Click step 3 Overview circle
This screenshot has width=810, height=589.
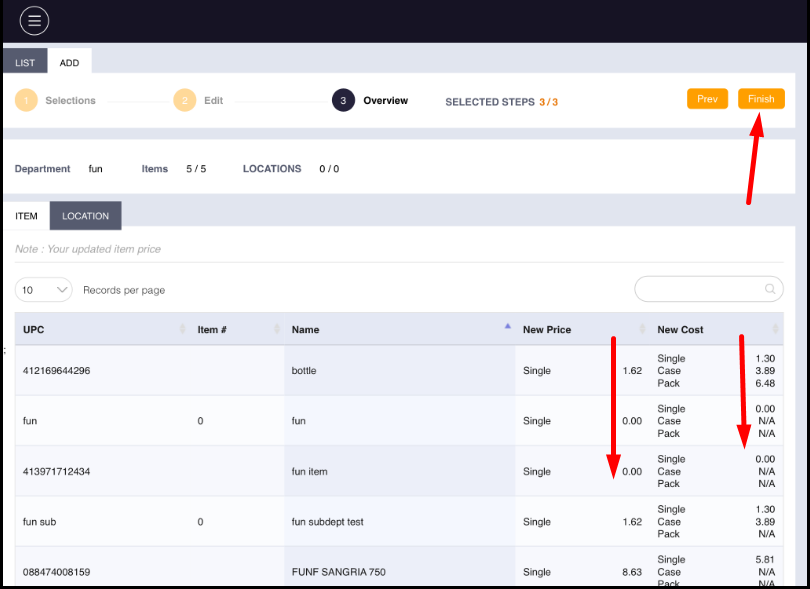pyautogui.click(x=343, y=101)
